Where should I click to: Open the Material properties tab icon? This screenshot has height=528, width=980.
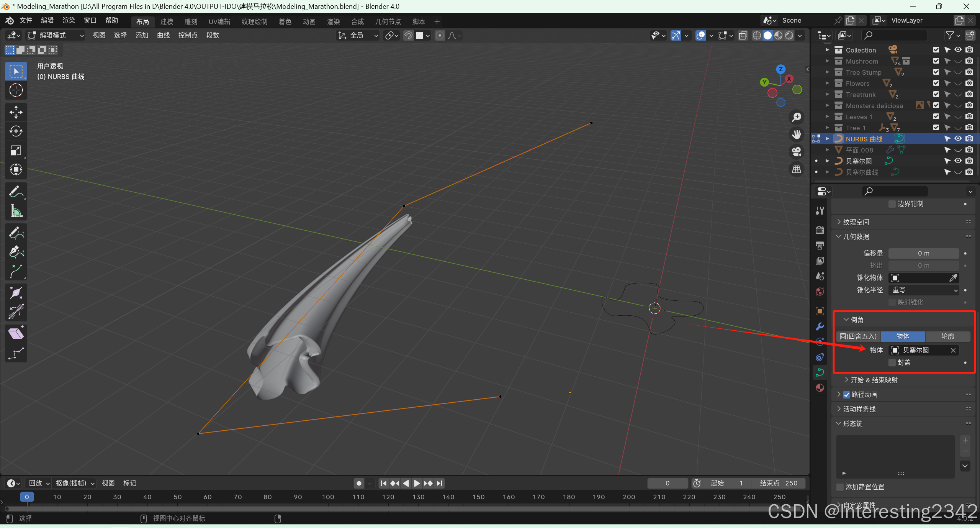820,388
